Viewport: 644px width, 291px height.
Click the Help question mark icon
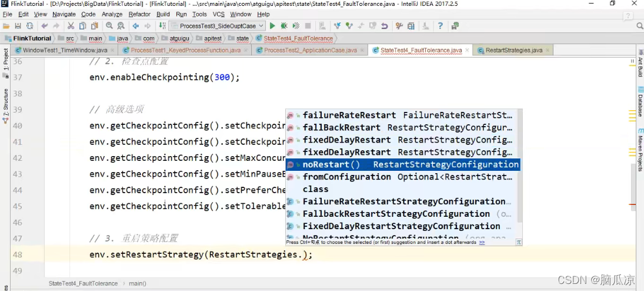tap(441, 26)
